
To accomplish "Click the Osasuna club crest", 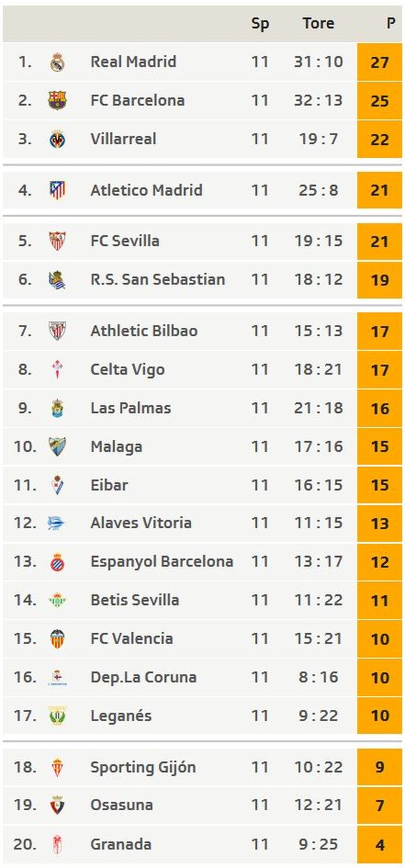I will click(57, 805).
